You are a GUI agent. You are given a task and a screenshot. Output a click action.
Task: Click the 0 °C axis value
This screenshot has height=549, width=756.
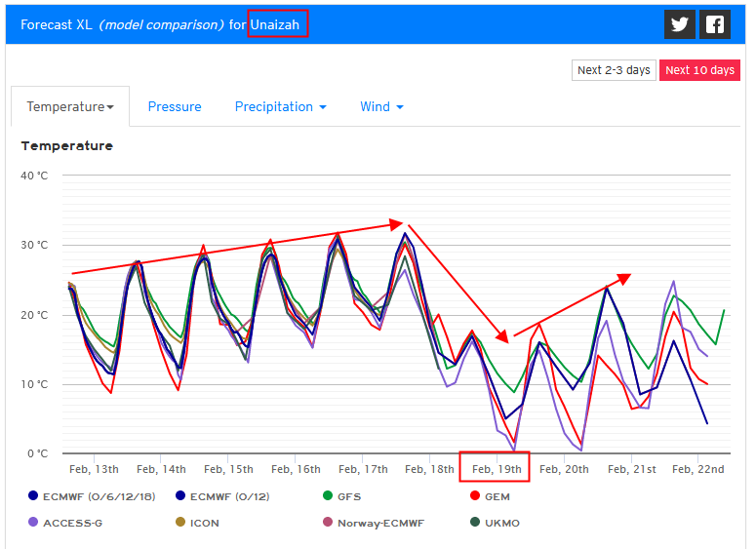point(38,454)
